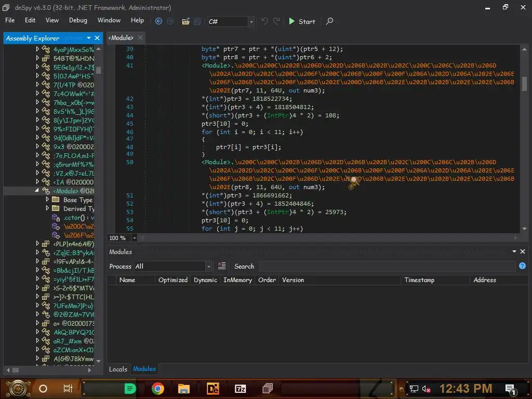532x399 pixels.
Task: Collapse the <Module> tree node
Action: 37,191
